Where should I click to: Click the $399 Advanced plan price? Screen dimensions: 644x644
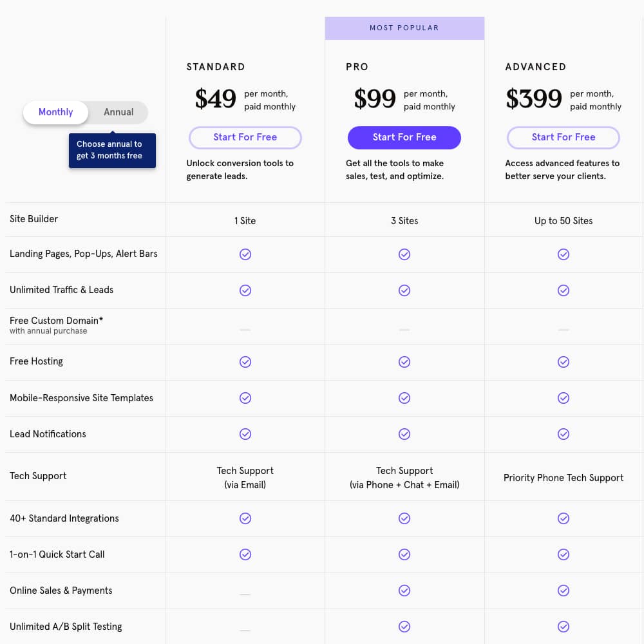(534, 99)
